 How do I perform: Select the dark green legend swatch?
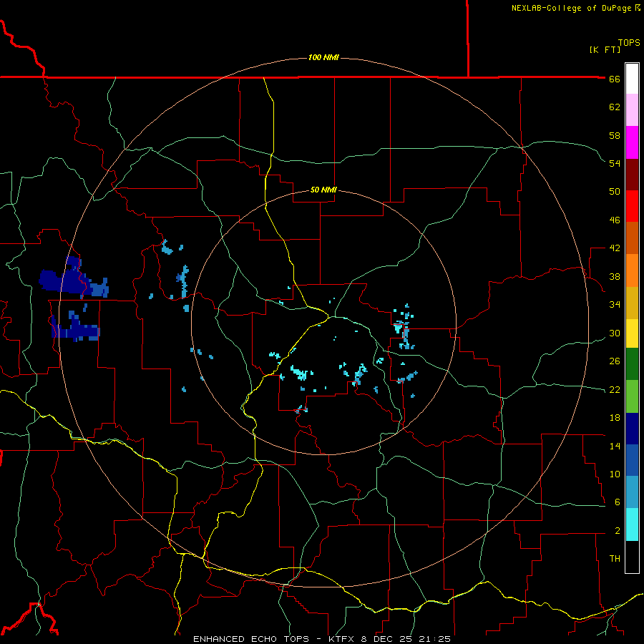click(x=632, y=364)
